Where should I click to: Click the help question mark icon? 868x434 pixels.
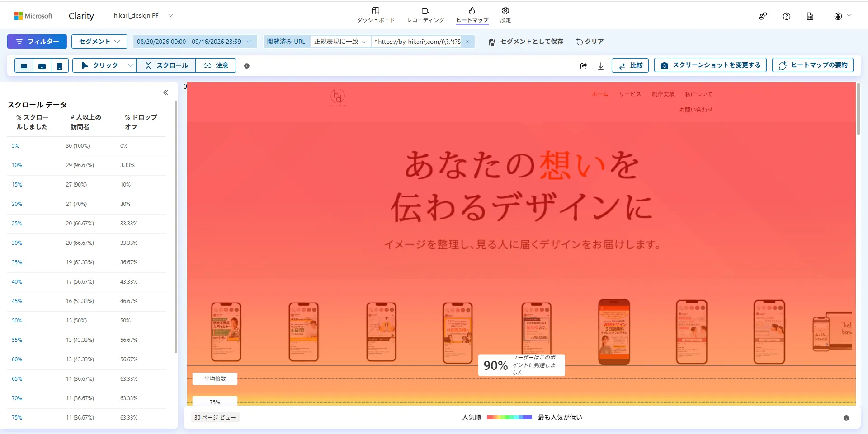(787, 16)
